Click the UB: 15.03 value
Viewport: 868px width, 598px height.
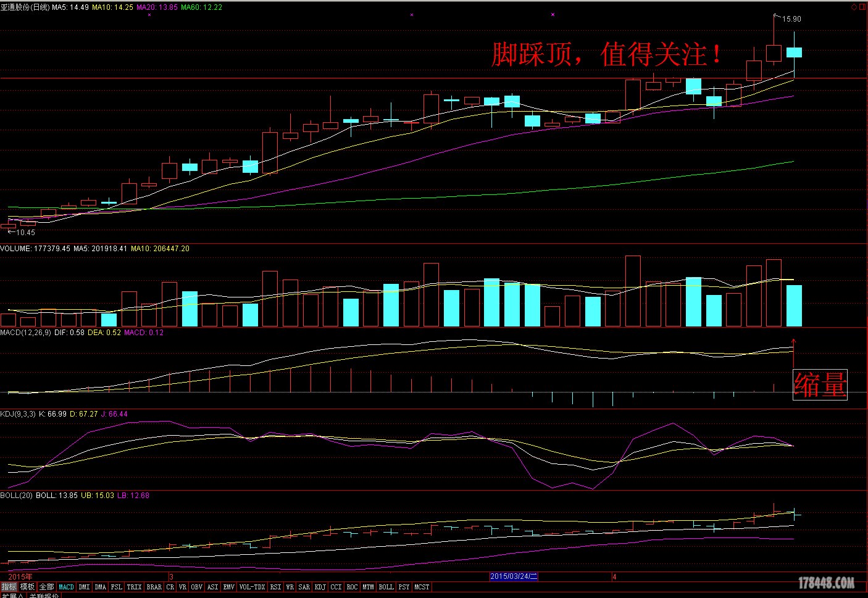coord(98,496)
